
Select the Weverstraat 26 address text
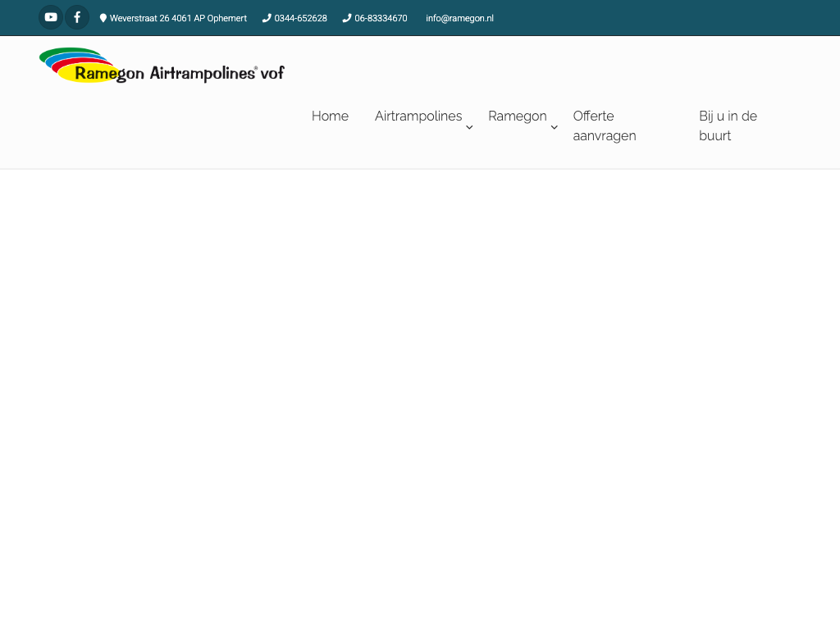(178, 18)
